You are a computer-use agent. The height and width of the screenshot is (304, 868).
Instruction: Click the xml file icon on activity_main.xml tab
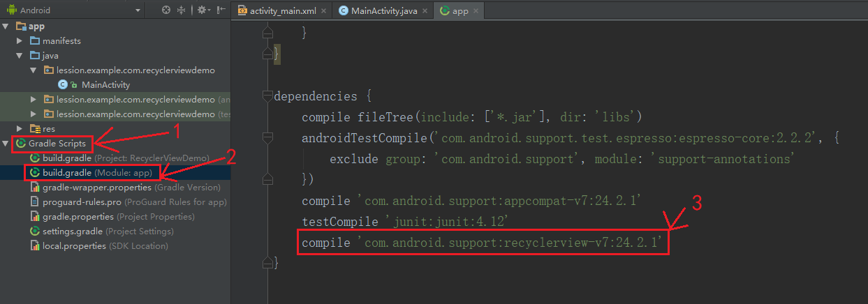coord(242,11)
